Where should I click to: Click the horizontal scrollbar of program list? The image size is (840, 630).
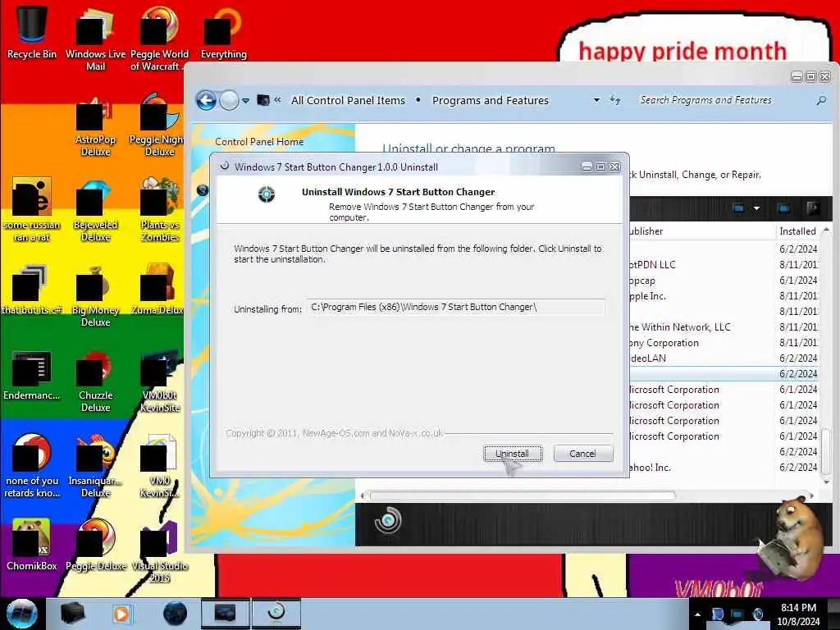(523, 496)
